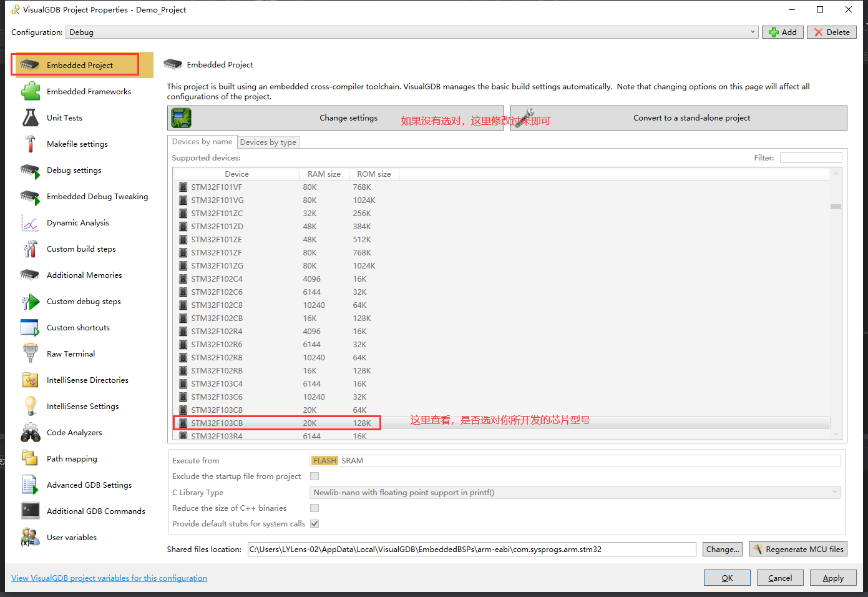Click the Custom build steps tools icon

pos(30,249)
